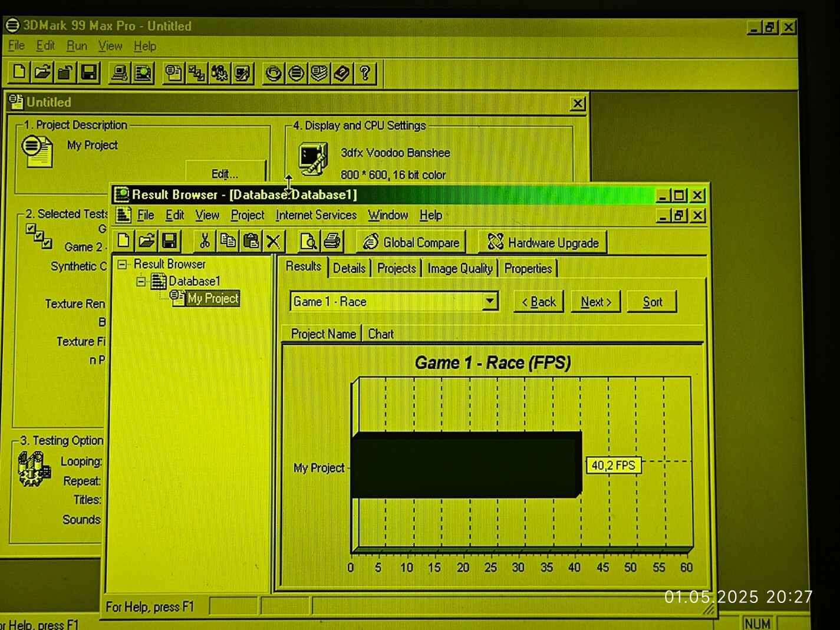The width and height of the screenshot is (840, 630).
Task: Select the Results tab
Action: 304,266
